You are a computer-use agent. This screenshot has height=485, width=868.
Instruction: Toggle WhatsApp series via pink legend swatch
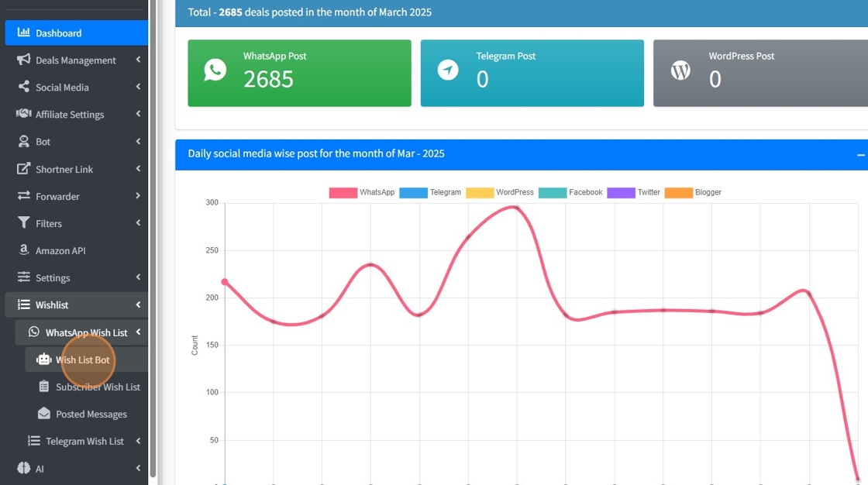[x=343, y=192]
